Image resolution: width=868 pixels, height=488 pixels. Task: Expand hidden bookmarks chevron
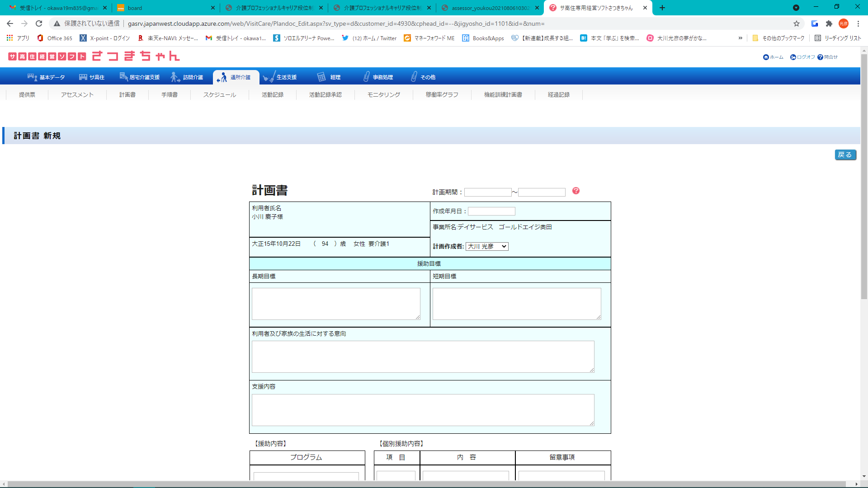click(x=740, y=38)
